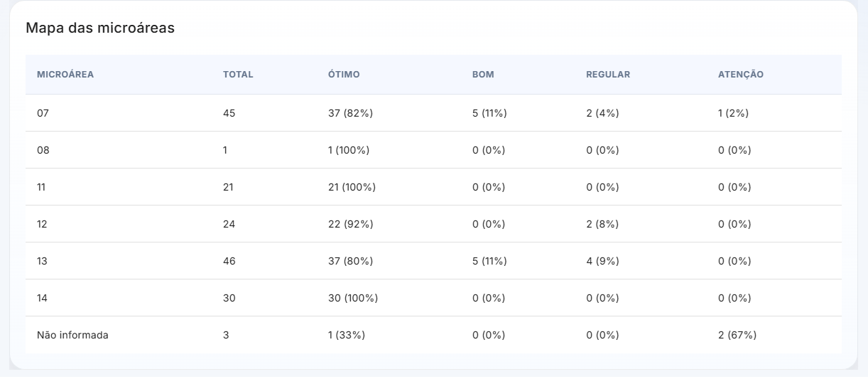Click the ATENÇÃO column header

(x=741, y=75)
